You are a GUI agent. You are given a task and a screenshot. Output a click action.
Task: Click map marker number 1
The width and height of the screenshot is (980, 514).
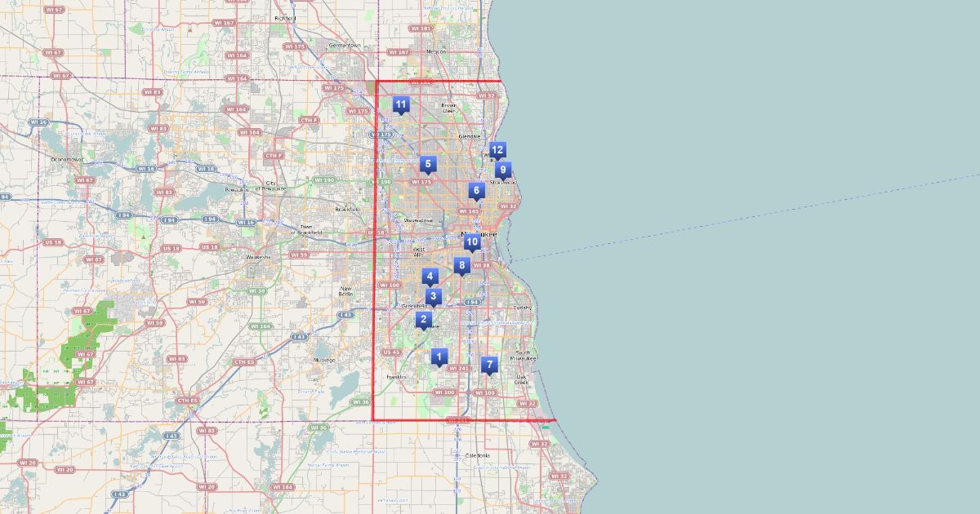coord(439,357)
